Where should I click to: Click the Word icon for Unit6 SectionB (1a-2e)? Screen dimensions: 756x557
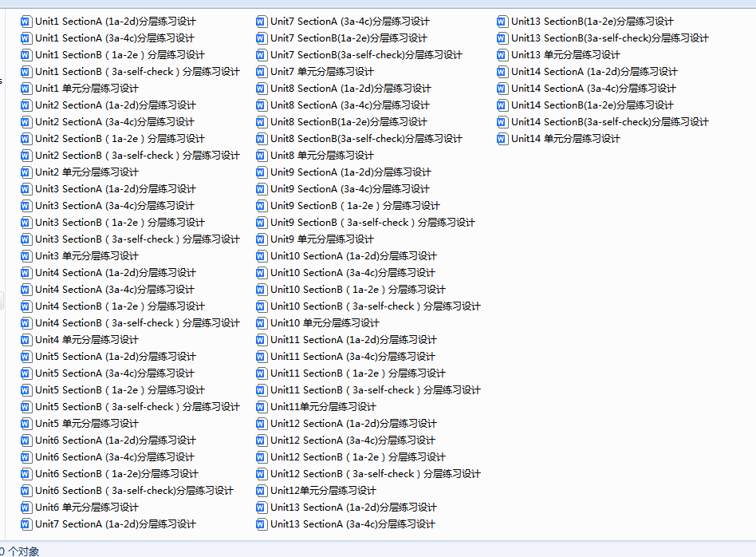click(26, 474)
